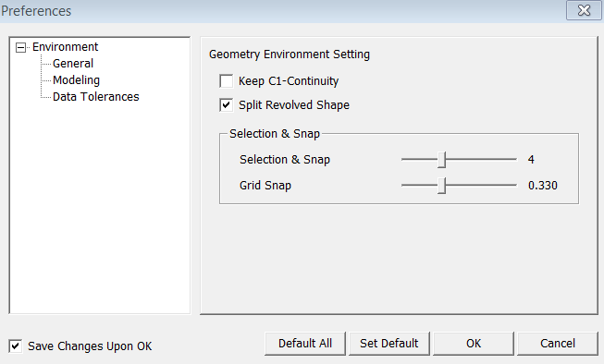Image resolution: width=604 pixels, height=364 pixels.
Task: Toggle the Save Changes Upon OK checkbox
Action: pos(16,346)
